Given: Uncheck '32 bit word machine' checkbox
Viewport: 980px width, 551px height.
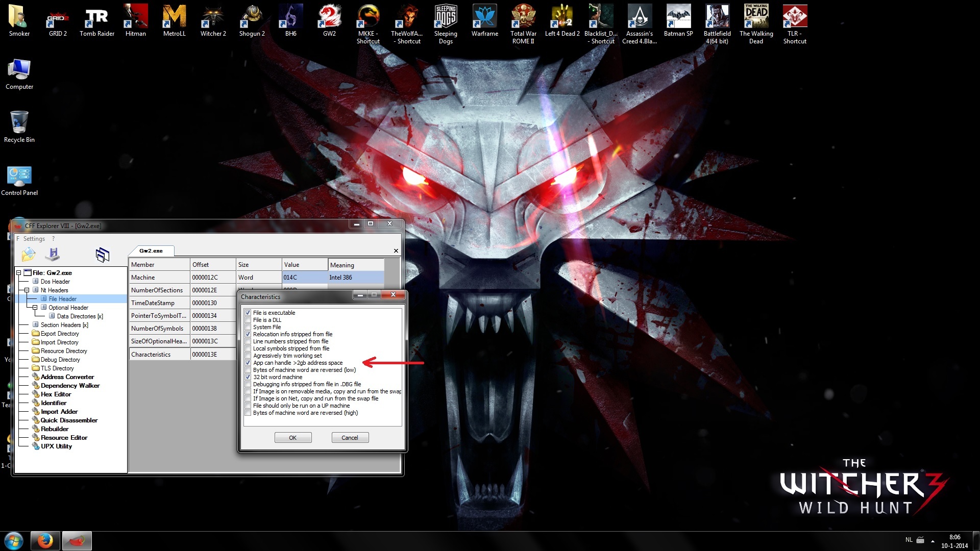Looking at the screenshot, I should click(x=248, y=377).
